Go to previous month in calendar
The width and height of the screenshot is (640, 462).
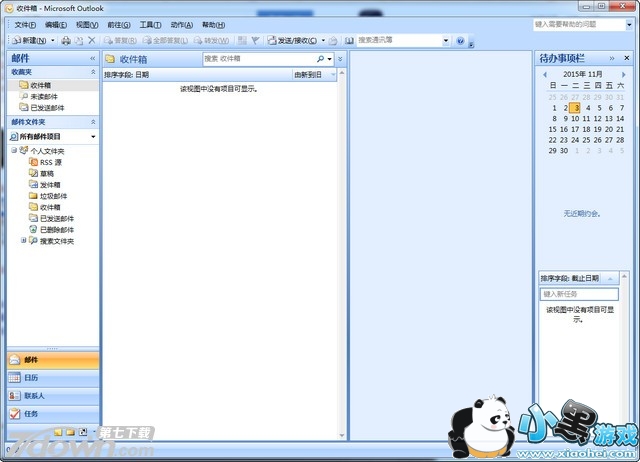(545, 75)
